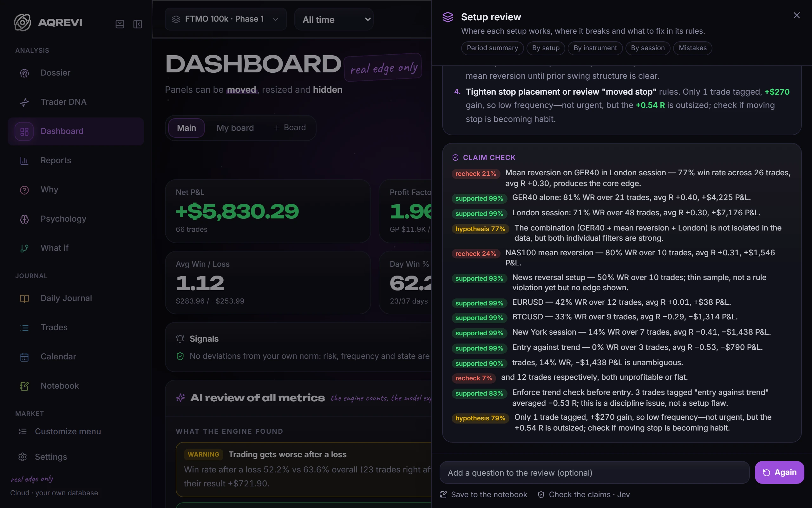
Task: Click the Setup review layers icon
Action: 448,17
